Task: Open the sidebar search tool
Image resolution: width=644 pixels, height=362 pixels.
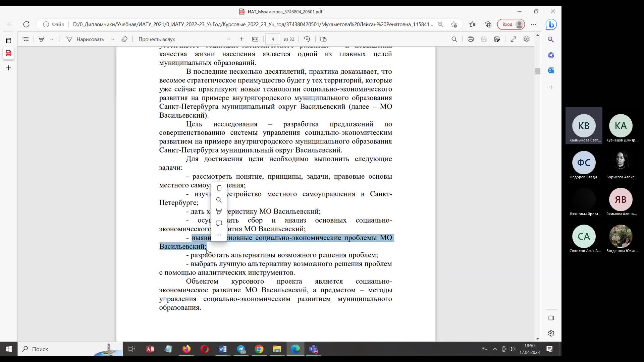Action: coord(551,40)
